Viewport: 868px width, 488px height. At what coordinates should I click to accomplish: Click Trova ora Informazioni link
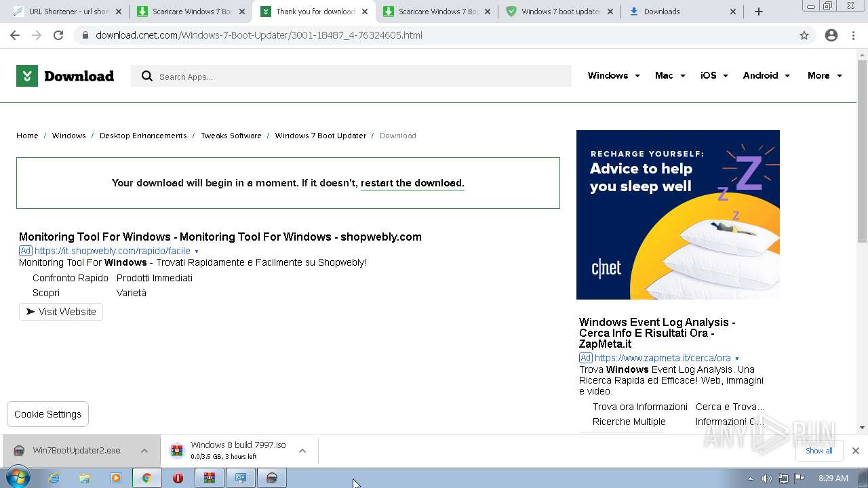640,407
